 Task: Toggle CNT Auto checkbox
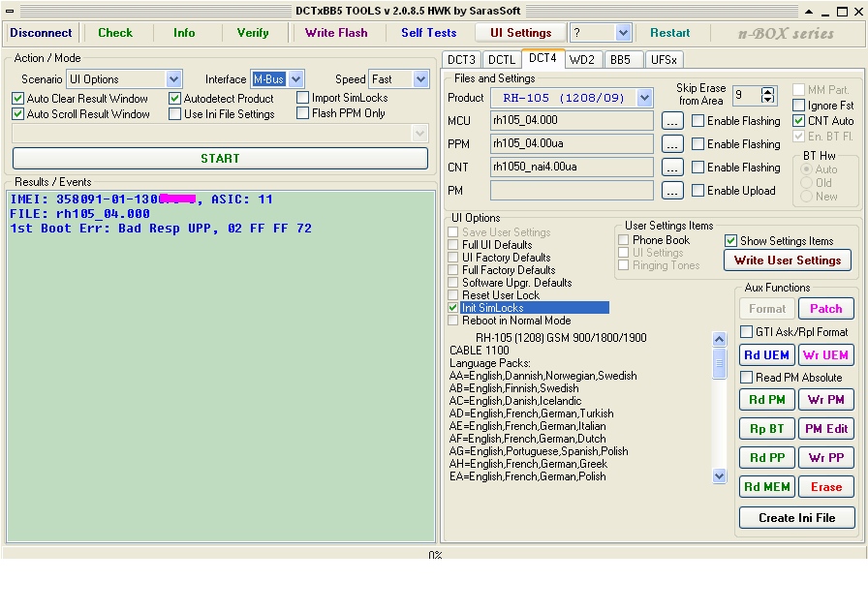[798, 121]
